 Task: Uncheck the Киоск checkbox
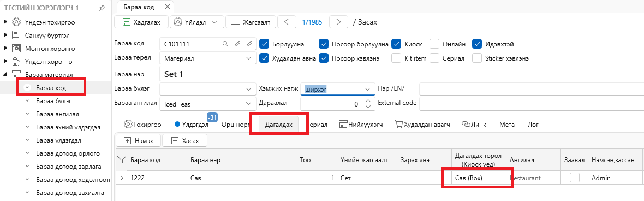pos(396,44)
